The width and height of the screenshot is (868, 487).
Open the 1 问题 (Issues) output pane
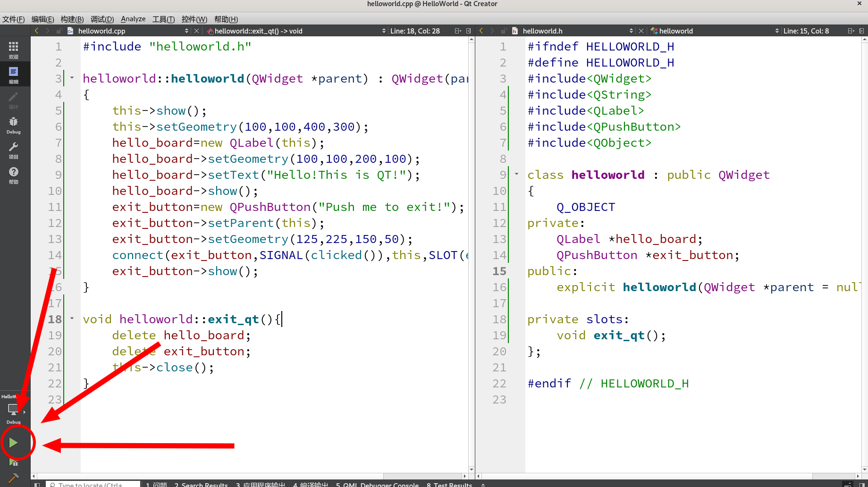156,484
